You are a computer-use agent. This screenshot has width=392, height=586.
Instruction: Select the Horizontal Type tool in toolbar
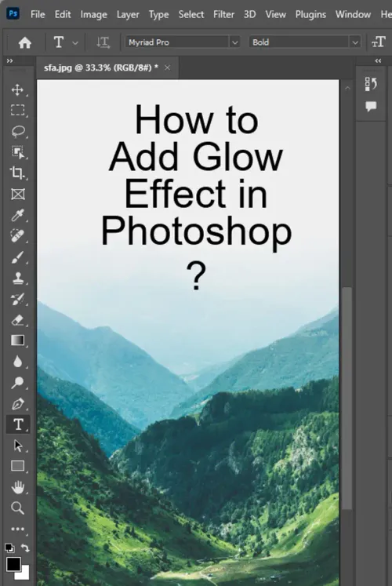tap(18, 424)
